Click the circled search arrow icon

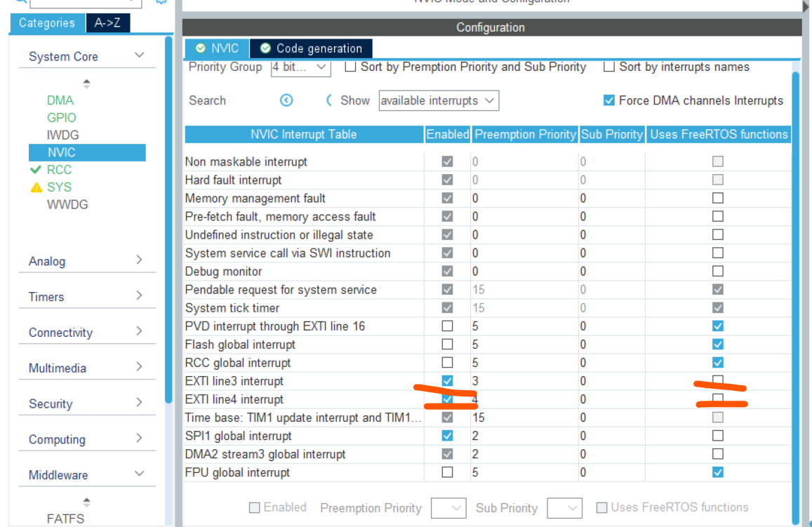click(x=286, y=100)
